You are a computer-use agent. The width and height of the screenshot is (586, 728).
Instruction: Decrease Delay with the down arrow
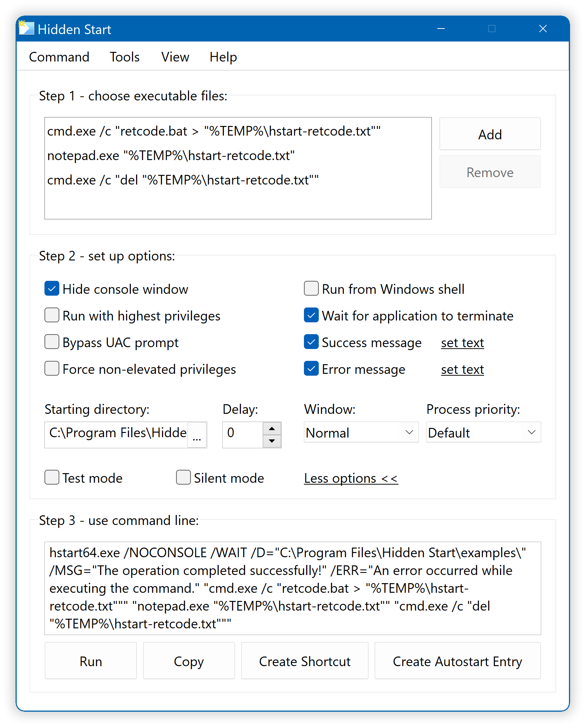tap(272, 441)
